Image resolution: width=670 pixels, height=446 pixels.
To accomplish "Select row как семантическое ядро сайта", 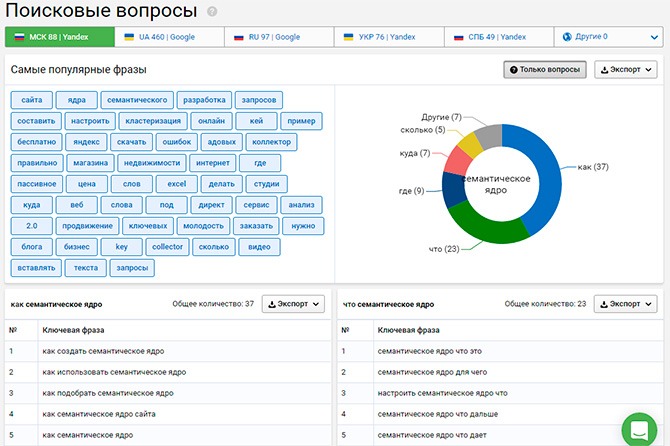I will click(168, 414).
